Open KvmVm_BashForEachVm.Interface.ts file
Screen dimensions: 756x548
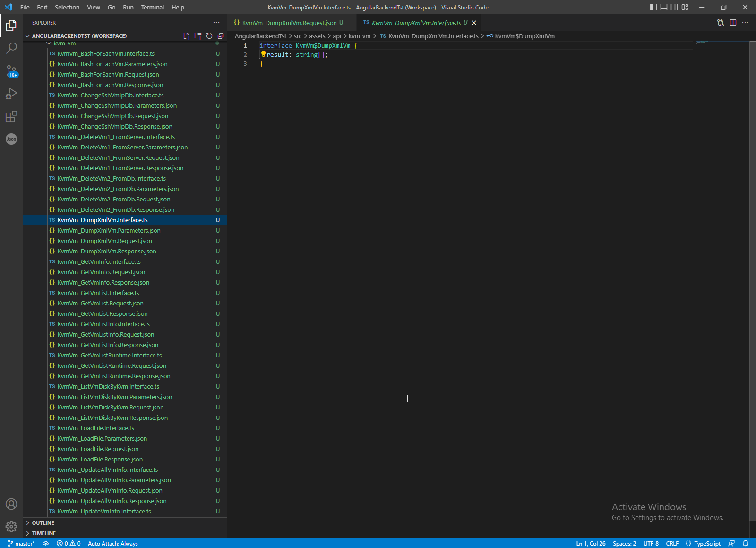125,53
